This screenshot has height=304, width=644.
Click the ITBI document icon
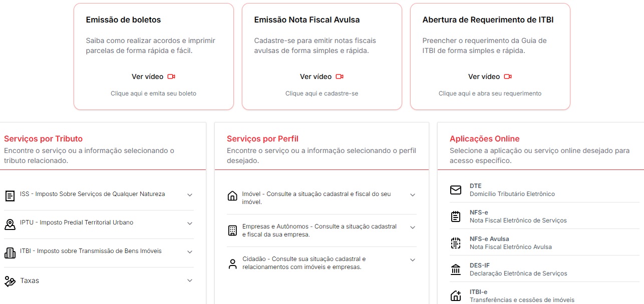click(10, 252)
